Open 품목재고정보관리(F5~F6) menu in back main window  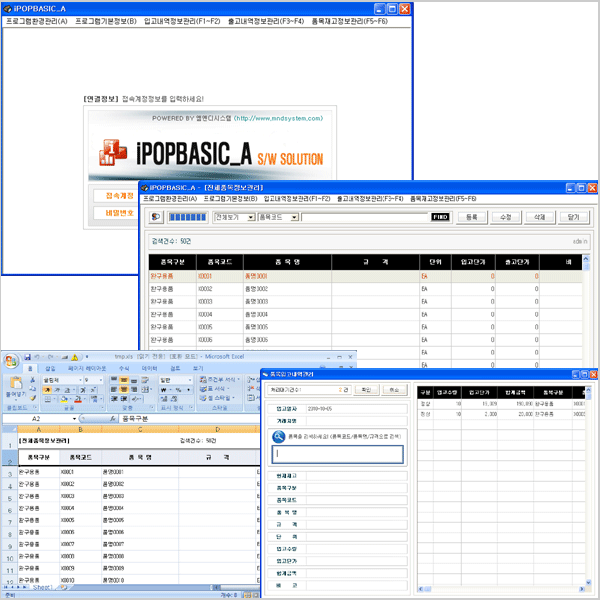(349, 21)
